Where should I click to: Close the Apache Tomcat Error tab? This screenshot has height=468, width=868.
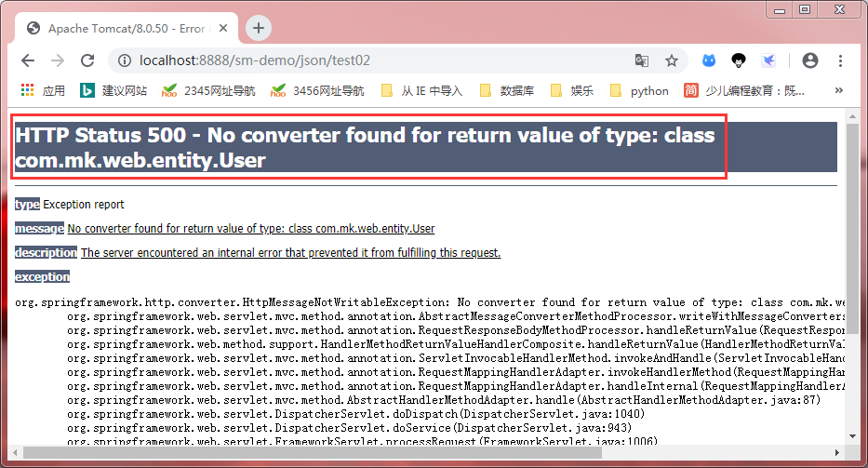pyautogui.click(x=223, y=28)
